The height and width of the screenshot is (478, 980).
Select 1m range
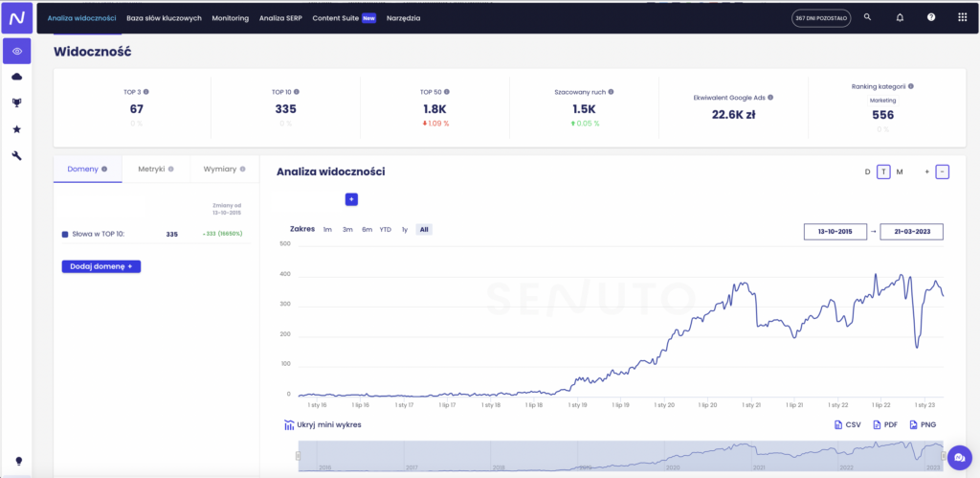(327, 230)
